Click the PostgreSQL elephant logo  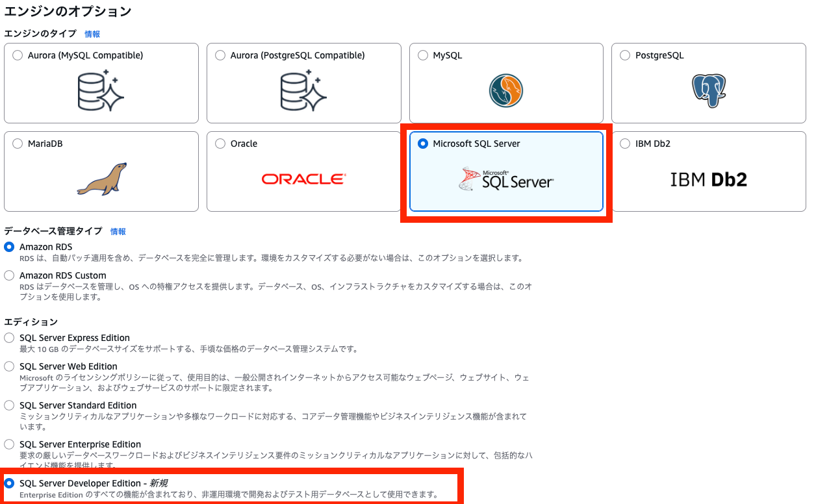(709, 90)
